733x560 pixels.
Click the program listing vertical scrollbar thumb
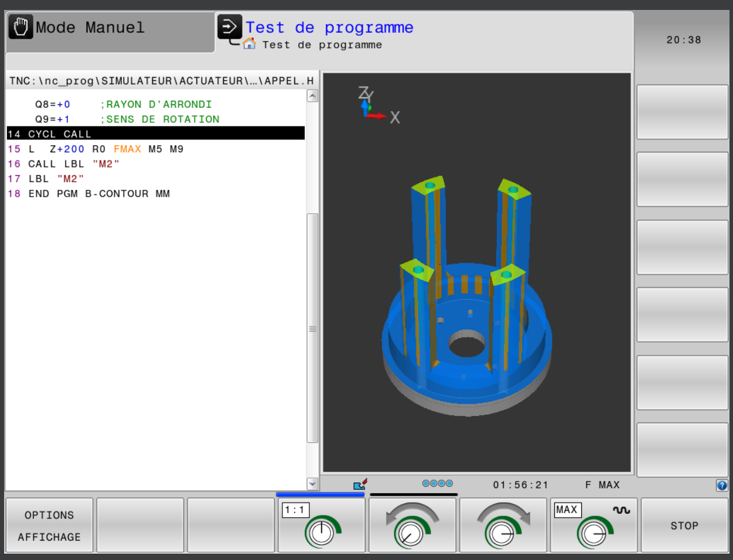point(312,328)
